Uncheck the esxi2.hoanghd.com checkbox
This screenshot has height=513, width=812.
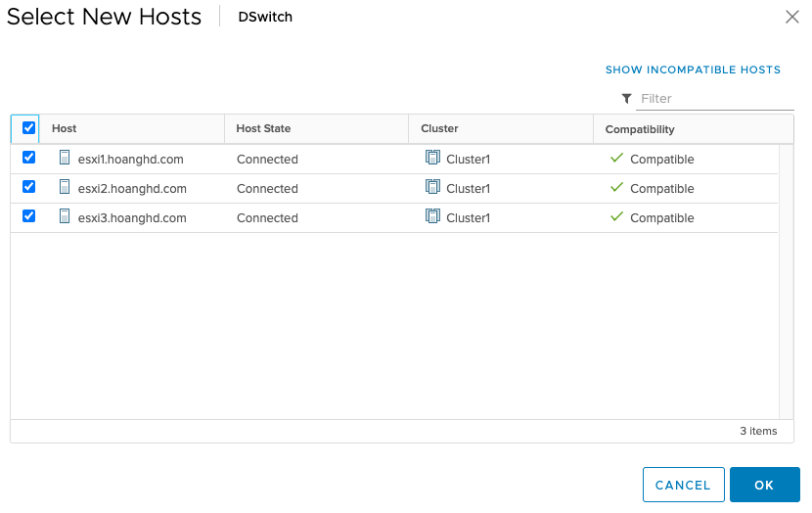(29, 187)
